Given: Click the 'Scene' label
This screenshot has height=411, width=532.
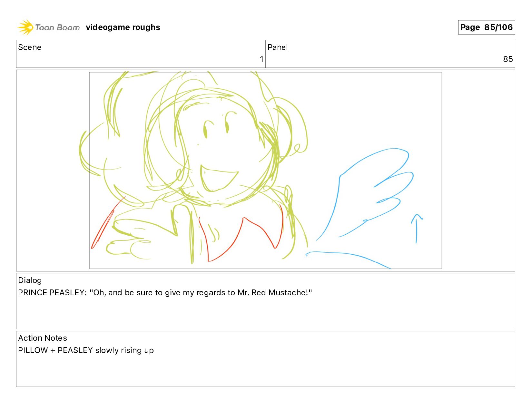Looking at the screenshot, I should tap(30, 47).
